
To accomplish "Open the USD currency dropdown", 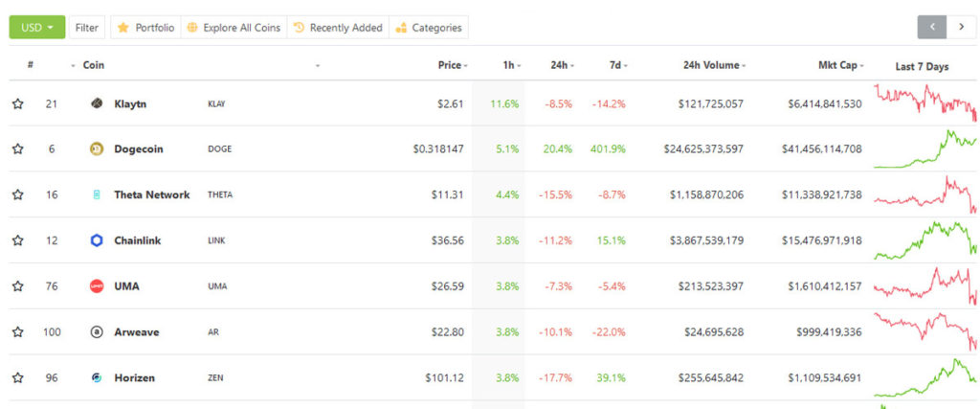I will pyautogui.click(x=37, y=28).
